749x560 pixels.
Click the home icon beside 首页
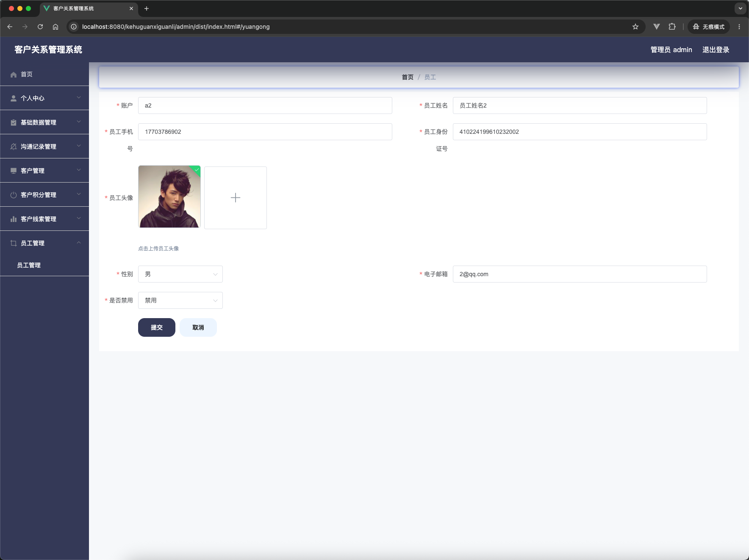click(x=14, y=75)
